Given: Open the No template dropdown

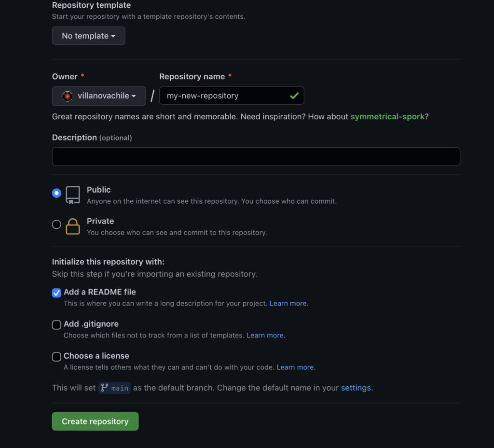Looking at the screenshot, I should tap(89, 36).
